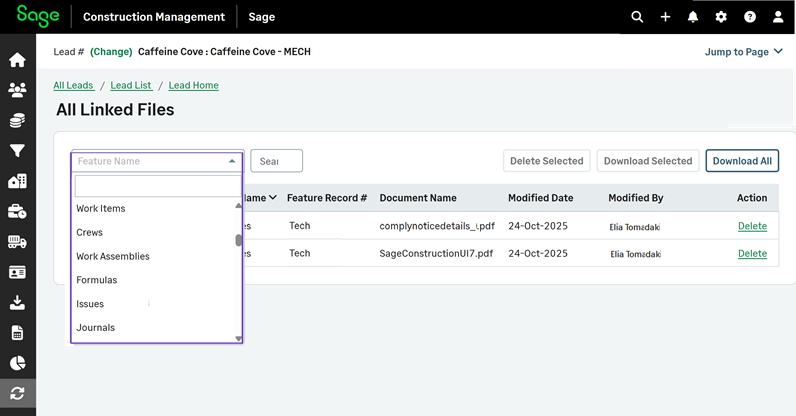796x416 pixels.
Task: Open the Home icon in sidebar
Action: coord(17,60)
